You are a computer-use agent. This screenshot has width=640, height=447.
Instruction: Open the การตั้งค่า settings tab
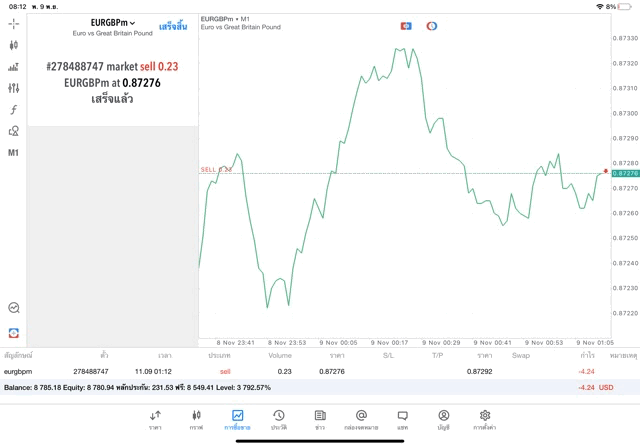tap(485, 420)
